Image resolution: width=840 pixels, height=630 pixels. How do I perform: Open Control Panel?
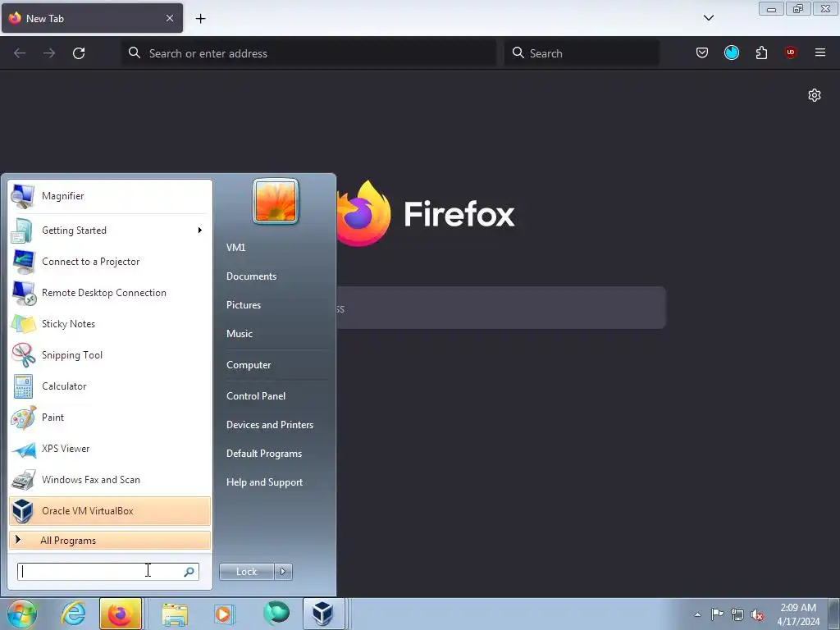[256, 396]
